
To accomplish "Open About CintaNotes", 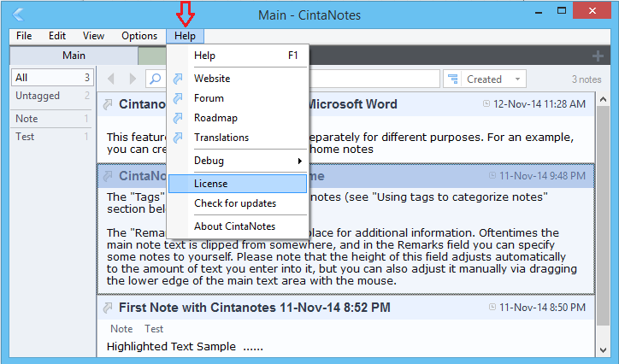I will pyautogui.click(x=238, y=226).
